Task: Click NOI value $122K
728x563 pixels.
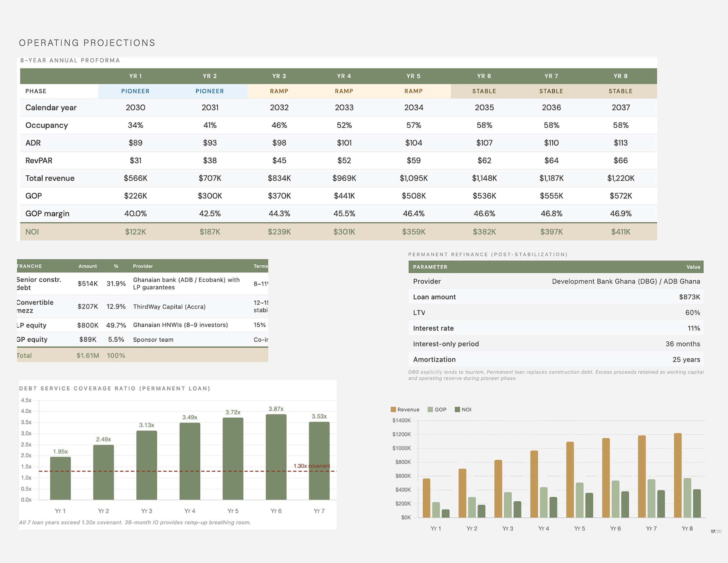Action: tap(135, 232)
